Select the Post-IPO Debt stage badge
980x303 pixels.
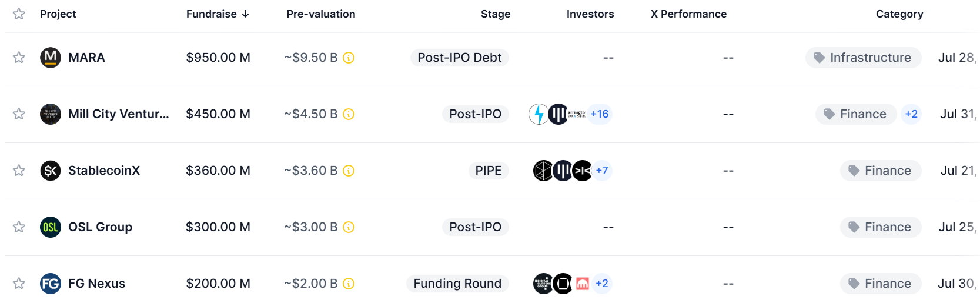(459, 58)
